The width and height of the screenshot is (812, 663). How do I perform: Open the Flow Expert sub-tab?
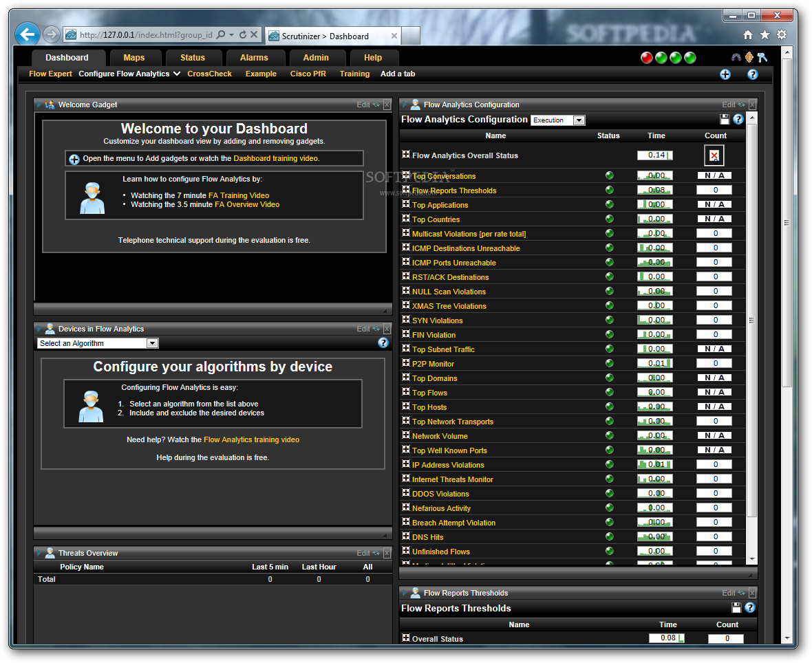(50, 74)
